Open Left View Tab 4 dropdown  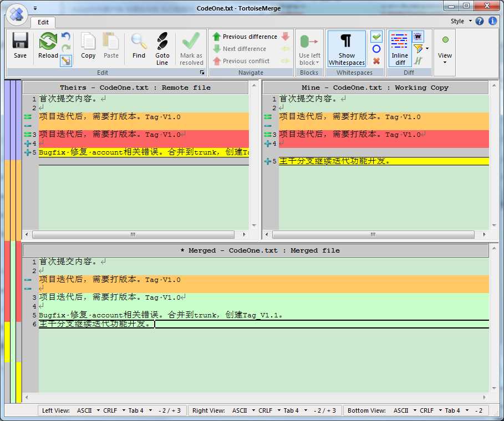[x=140, y=410]
